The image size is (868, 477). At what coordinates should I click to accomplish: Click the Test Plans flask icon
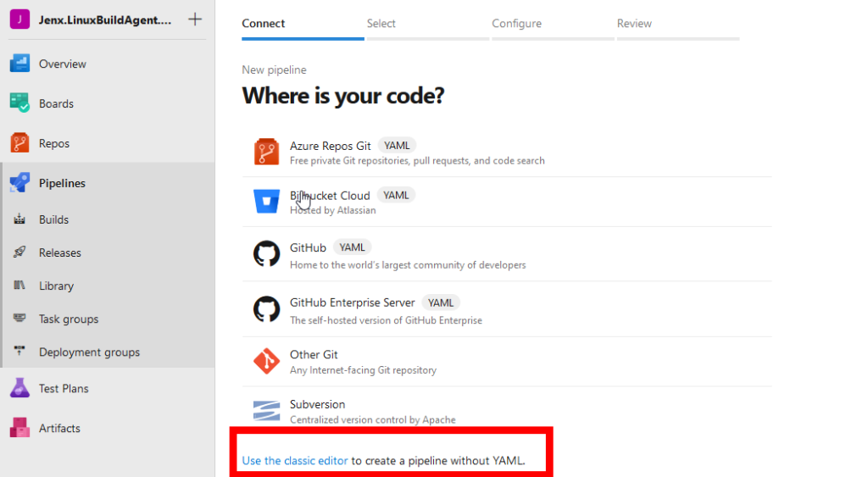20,388
